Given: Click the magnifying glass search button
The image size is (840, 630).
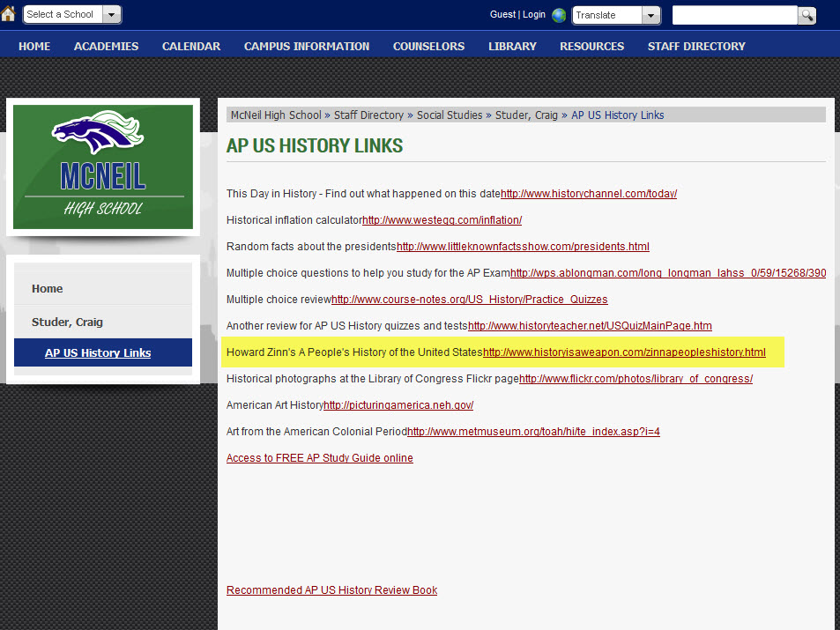Looking at the screenshot, I should (x=807, y=15).
